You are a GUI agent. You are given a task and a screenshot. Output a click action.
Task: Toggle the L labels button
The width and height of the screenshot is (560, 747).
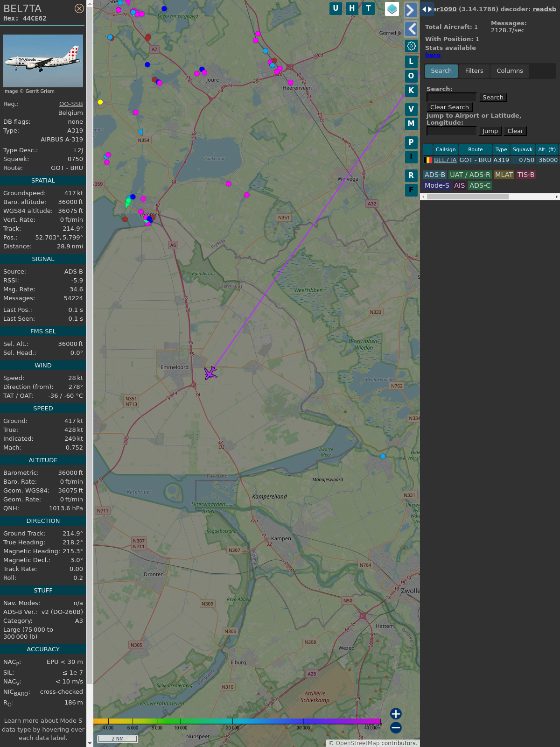coord(411,61)
